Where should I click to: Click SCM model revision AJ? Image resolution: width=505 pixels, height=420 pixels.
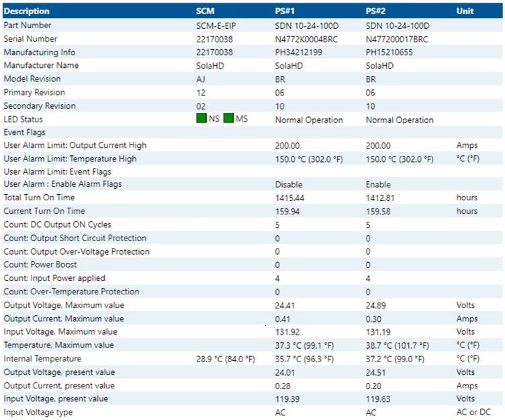point(201,79)
